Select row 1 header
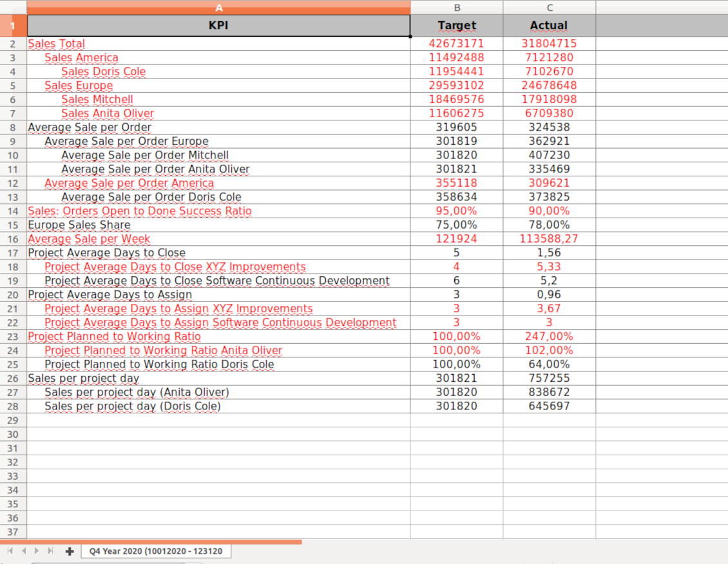Viewport: 728px width, 564px height. click(x=13, y=26)
